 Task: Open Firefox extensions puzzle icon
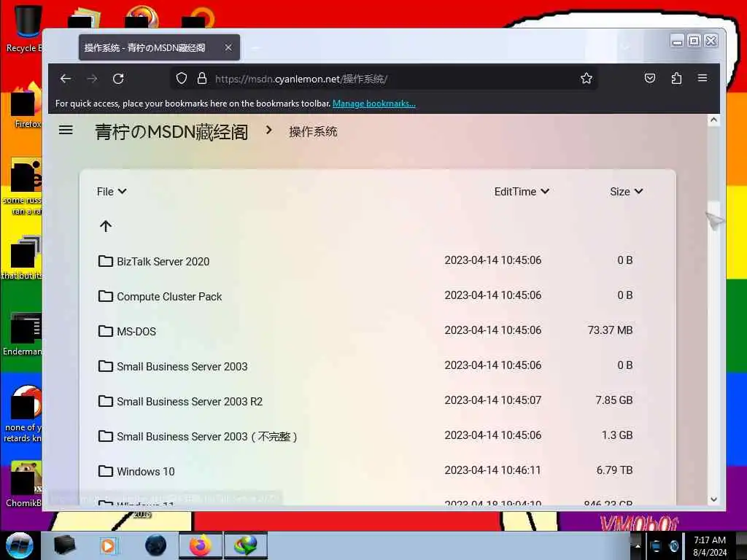(x=676, y=78)
